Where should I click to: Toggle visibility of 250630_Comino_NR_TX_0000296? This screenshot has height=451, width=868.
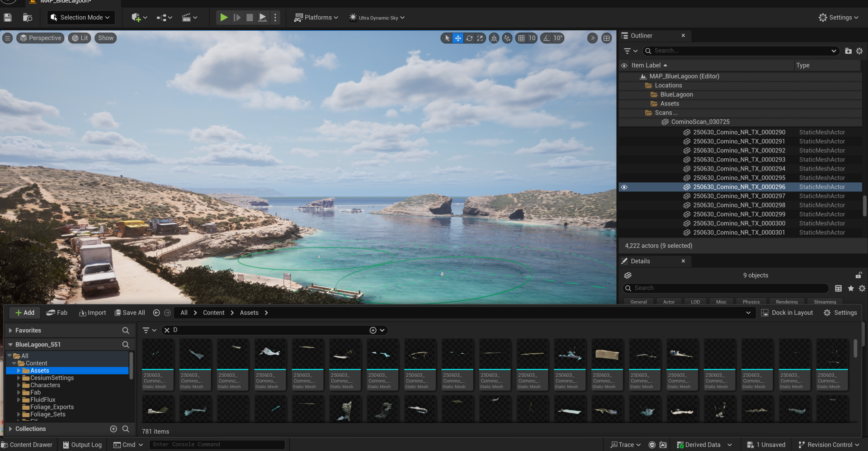[x=624, y=187]
